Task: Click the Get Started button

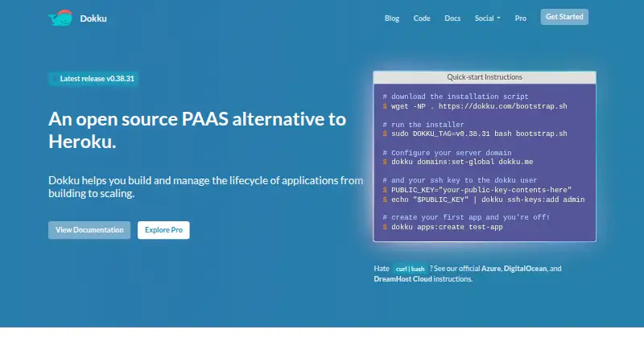Action: click(564, 17)
